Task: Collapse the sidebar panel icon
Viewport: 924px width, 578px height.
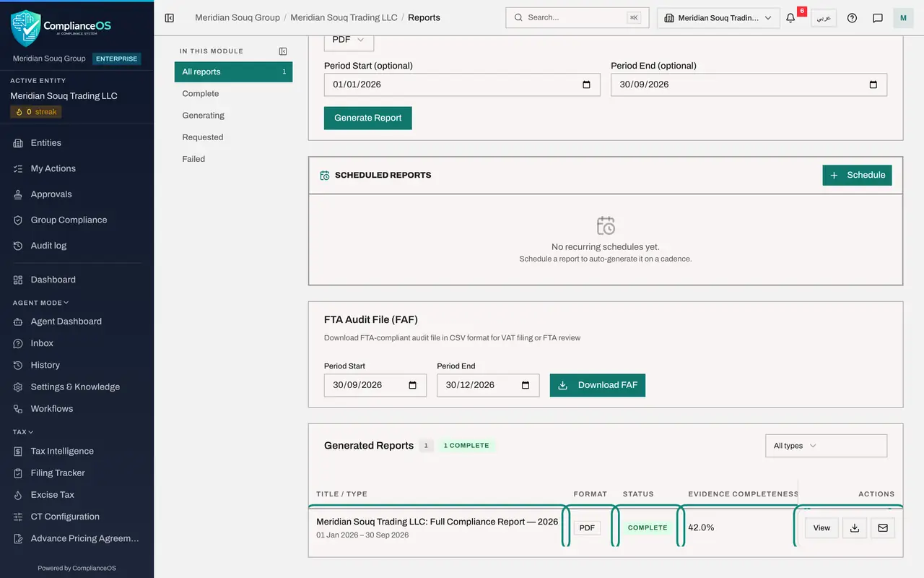Action: (170, 18)
